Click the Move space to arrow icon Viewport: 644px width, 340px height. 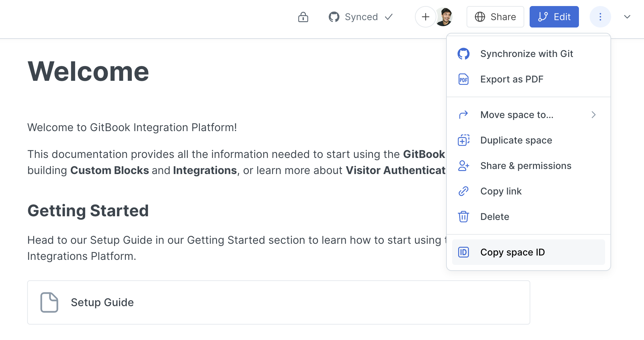pos(464,115)
